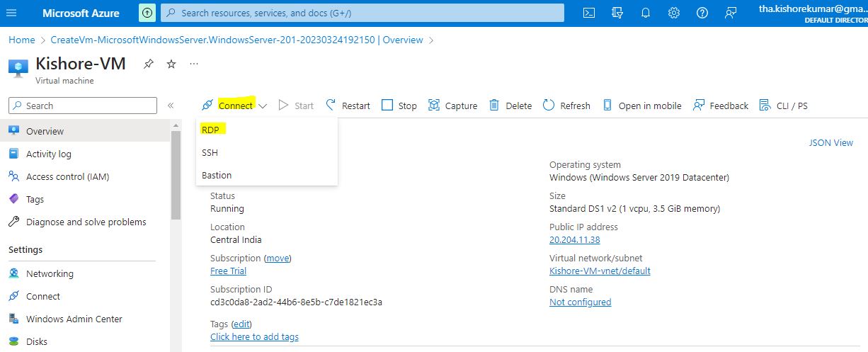
Task: Open the notifications bell
Action: (646, 13)
